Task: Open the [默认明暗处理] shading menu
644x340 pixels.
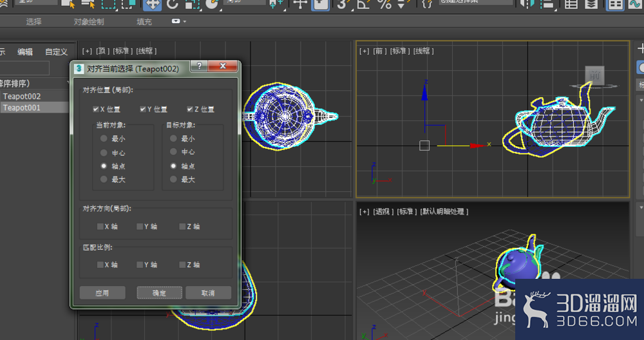Action: [444, 211]
